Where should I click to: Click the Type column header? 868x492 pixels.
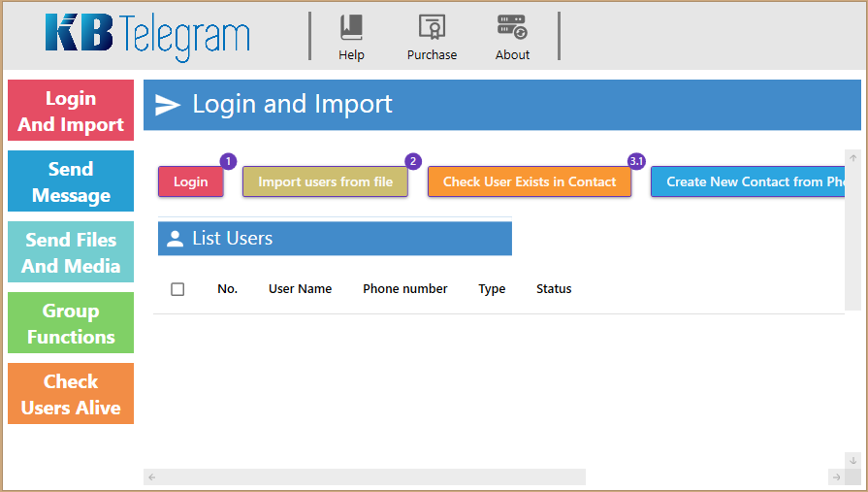[x=492, y=289]
